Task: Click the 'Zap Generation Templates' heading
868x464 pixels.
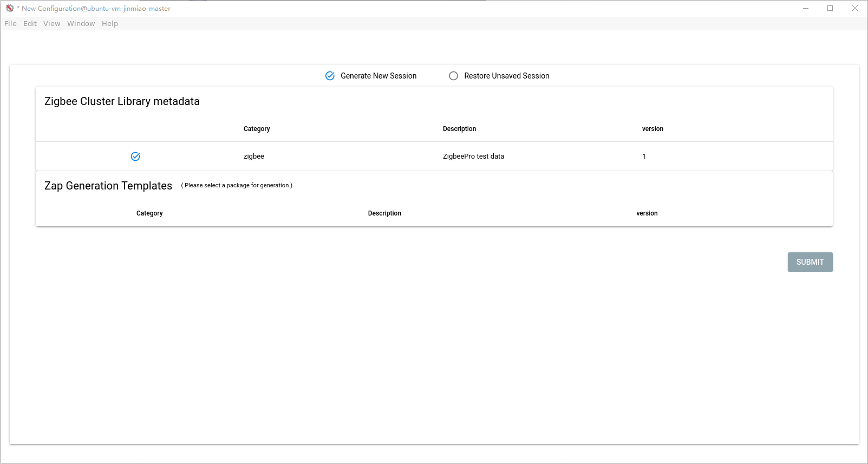Action: [108, 186]
